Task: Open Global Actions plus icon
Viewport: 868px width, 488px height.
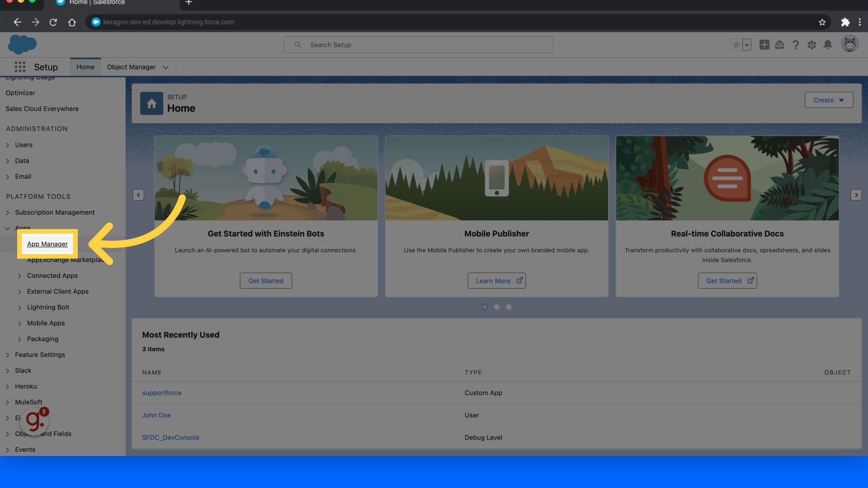Action: pos(764,45)
